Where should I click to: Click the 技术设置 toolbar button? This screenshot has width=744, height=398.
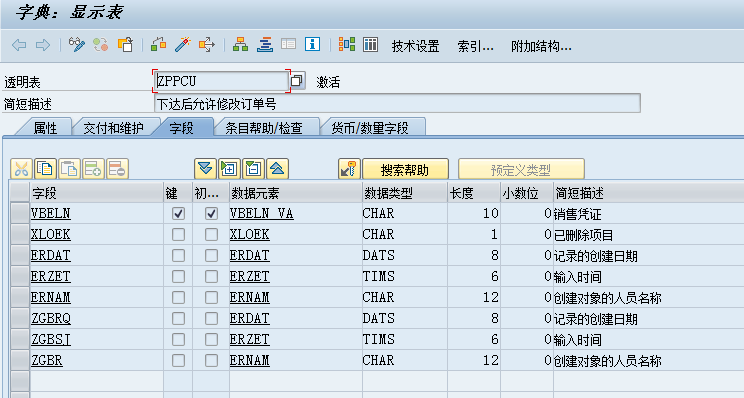click(416, 46)
